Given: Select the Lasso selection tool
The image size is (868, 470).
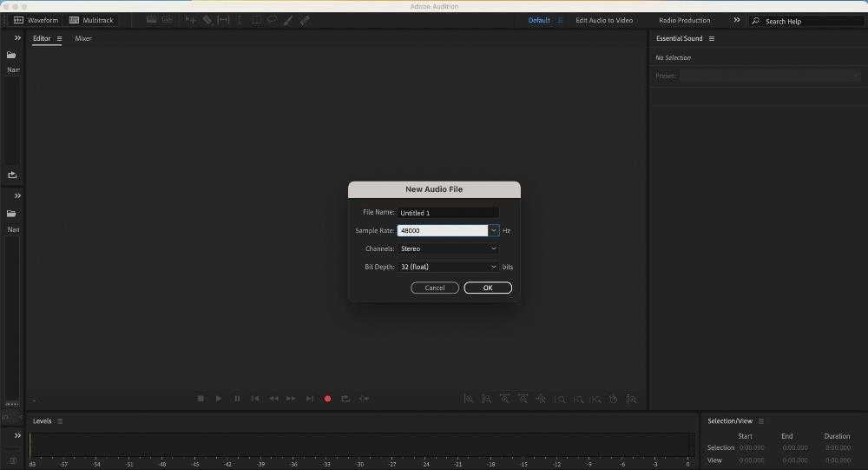Looking at the screenshot, I should tap(272, 20).
